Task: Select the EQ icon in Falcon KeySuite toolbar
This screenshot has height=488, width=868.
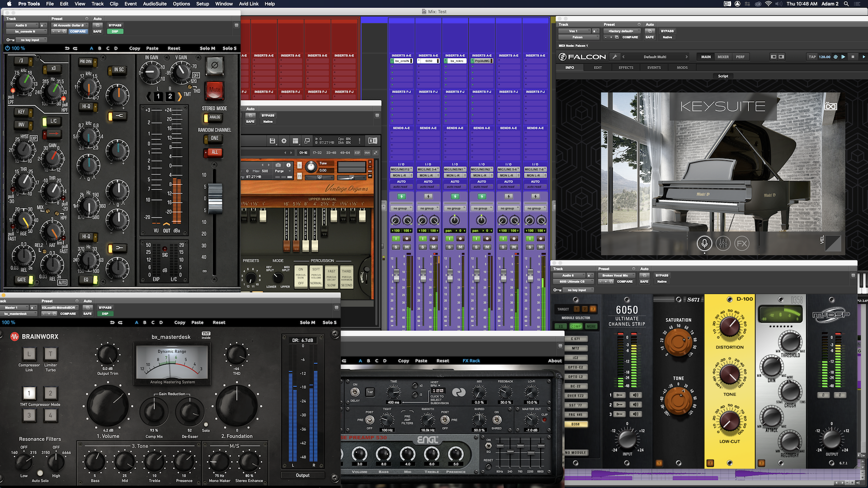Action: pos(723,243)
